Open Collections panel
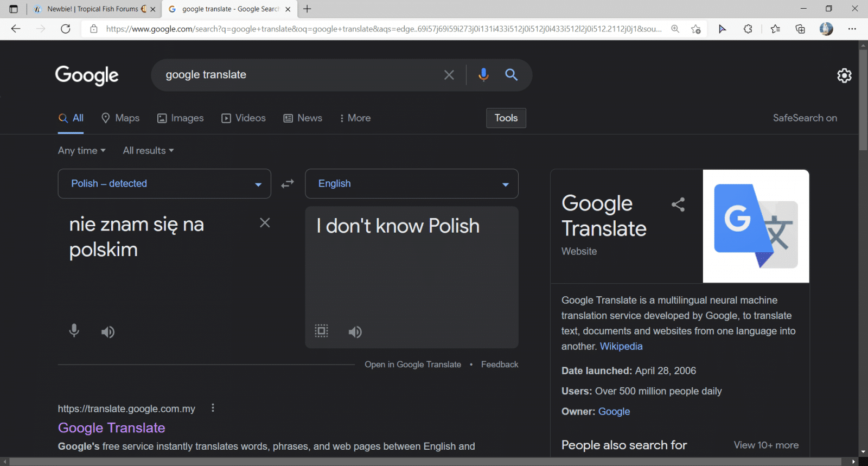 (800, 29)
